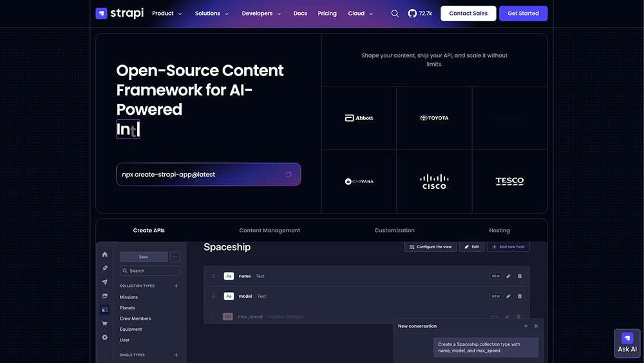
Task: Open the Docs nav link
Action: pyautogui.click(x=300, y=13)
